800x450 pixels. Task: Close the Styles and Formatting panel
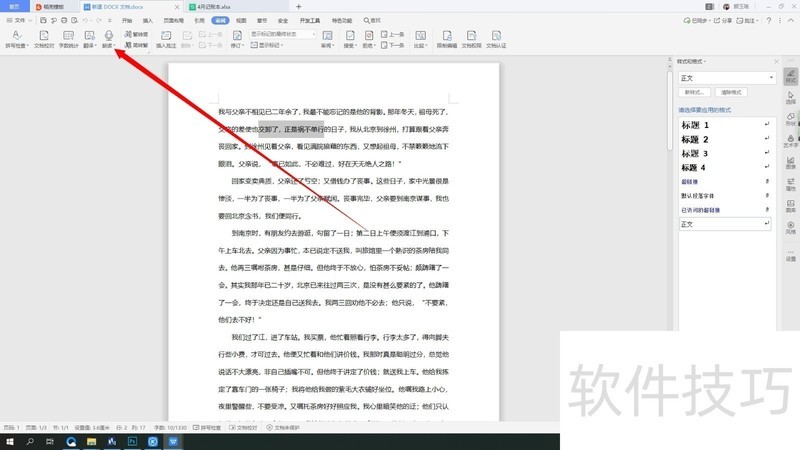pyautogui.click(x=776, y=61)
